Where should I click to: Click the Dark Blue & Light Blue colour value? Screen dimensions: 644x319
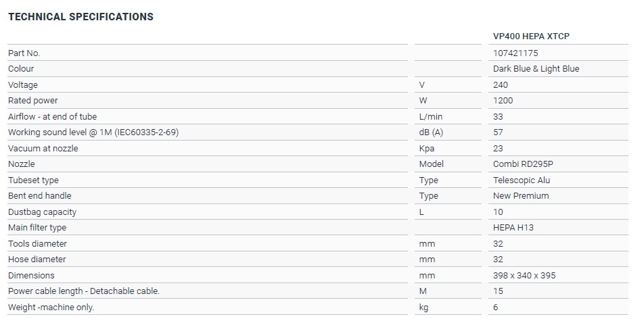(536, 68)
